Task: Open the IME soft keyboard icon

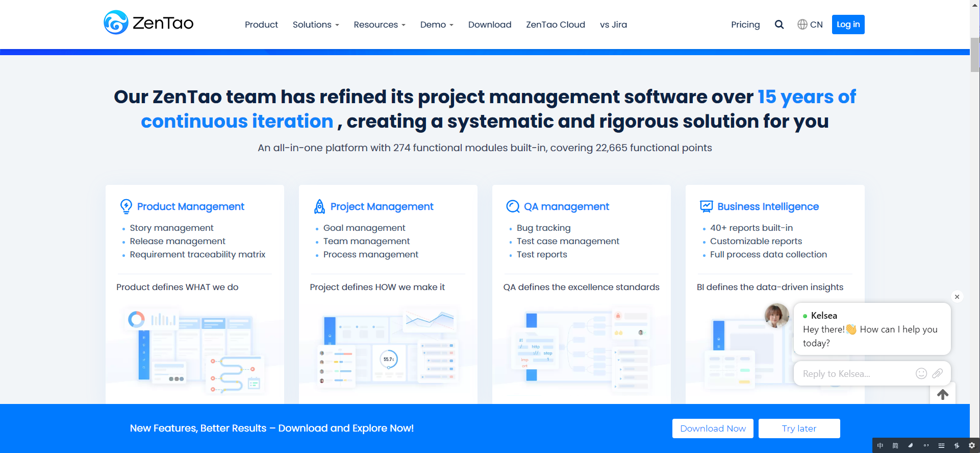Action: pyautogui.click(x=941, y=445)
